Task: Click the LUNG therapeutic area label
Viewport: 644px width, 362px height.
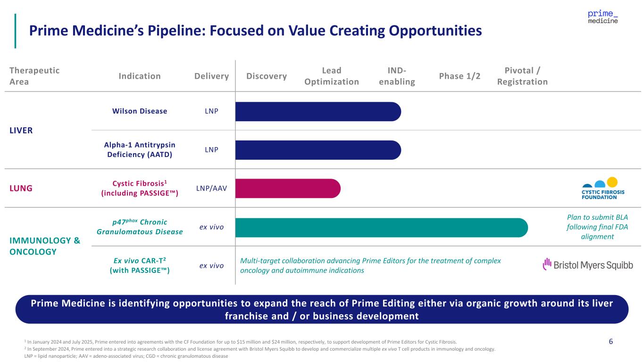Action: (21, 189)
